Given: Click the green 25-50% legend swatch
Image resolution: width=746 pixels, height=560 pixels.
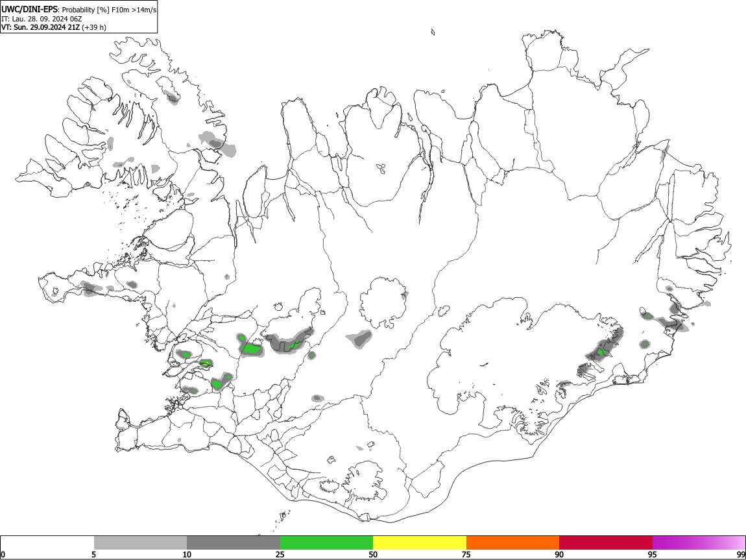Looking at the screenshot, I should [326, 542].
